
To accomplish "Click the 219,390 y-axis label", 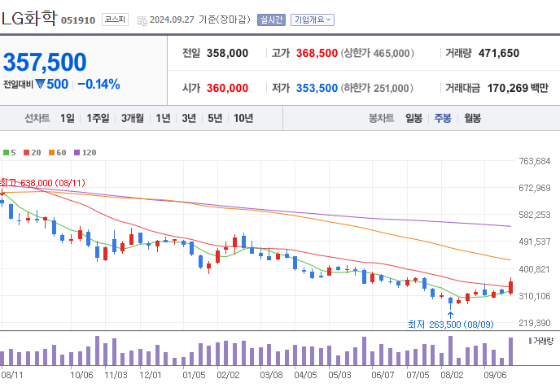I will coord(535,323).
